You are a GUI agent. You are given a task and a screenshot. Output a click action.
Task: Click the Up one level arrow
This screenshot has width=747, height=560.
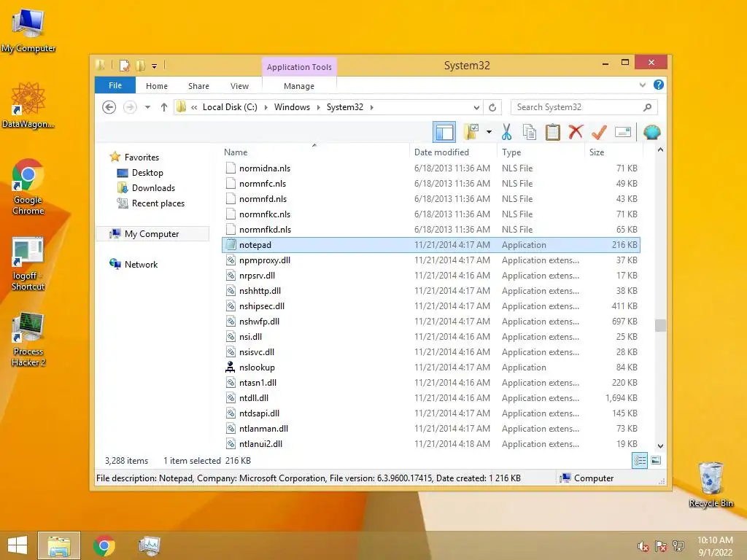pos(164,107)
